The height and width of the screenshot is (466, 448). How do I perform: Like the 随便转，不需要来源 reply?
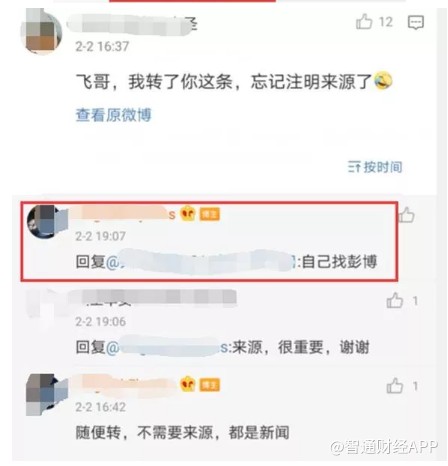[395, 386]
